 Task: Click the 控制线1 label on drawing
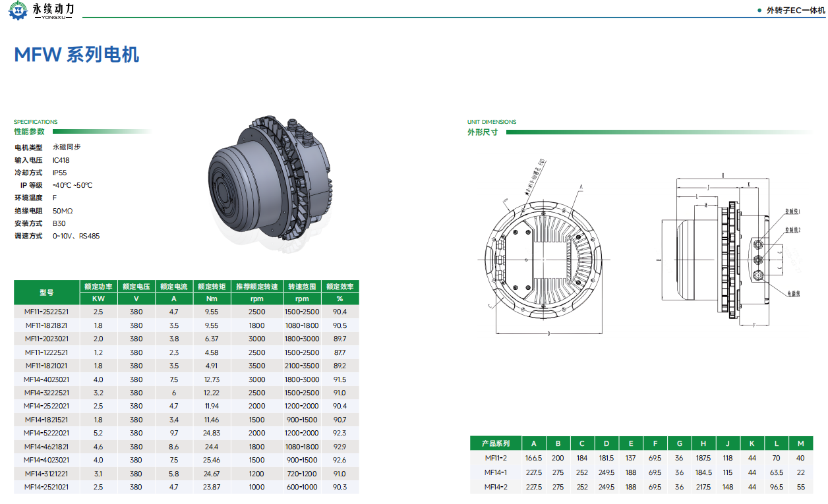click(793, 213)
